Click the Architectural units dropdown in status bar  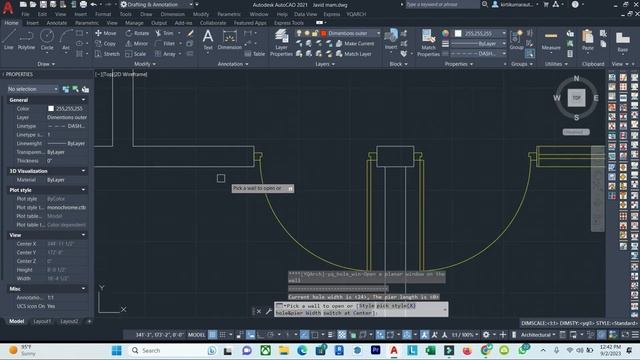(538, 335)
